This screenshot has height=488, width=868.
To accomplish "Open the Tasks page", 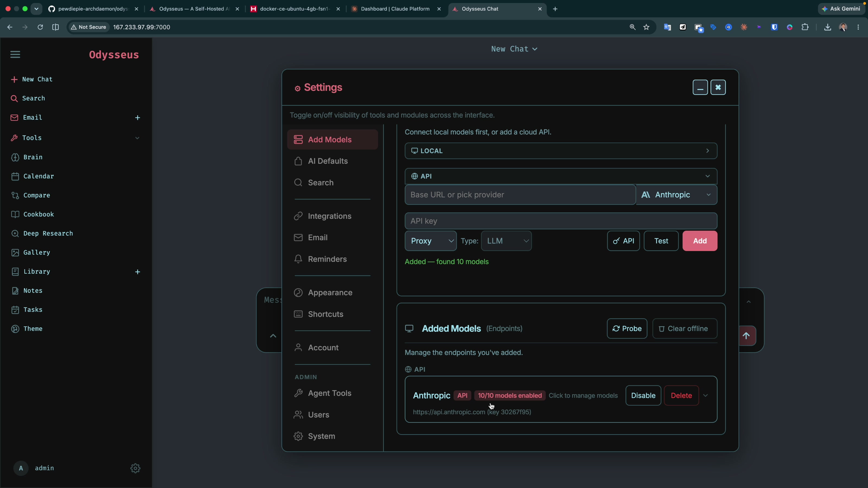I will [27, 310].
